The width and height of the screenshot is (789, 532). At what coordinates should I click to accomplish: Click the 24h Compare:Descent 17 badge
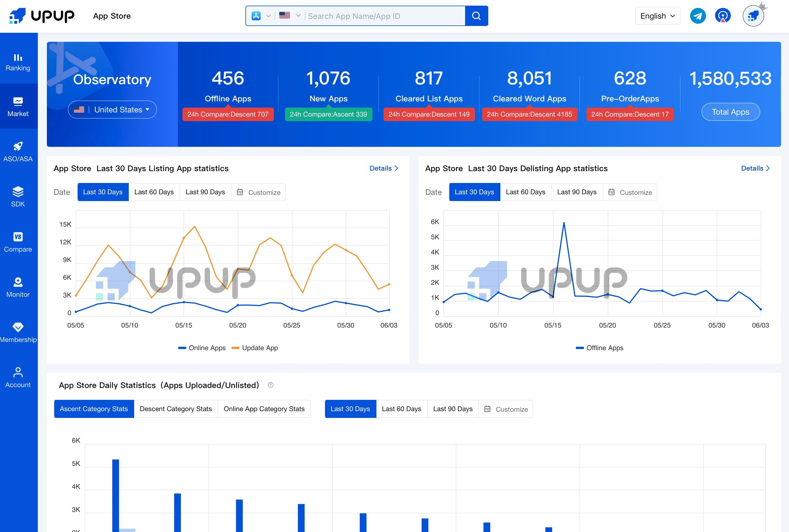630,114
